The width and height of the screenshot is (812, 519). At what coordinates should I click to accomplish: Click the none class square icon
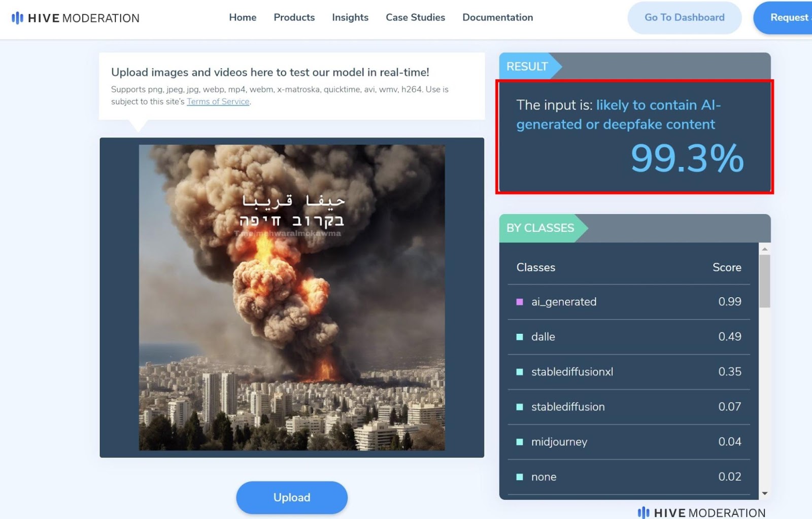click(x=519, y=477)
